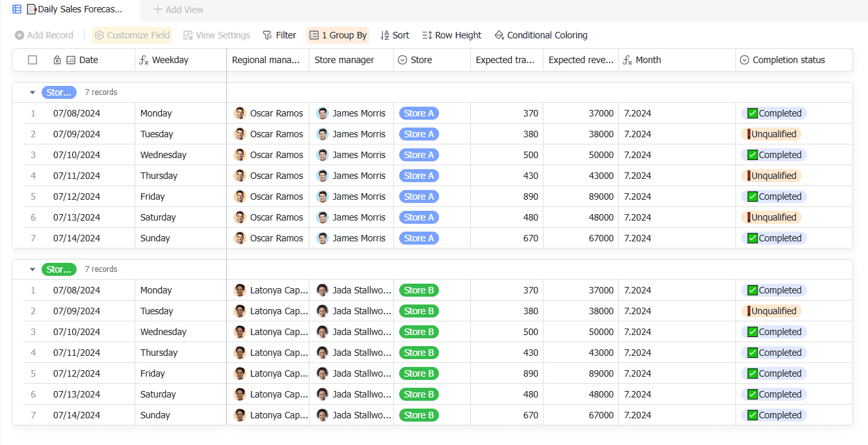Image resolution: width=868 pixels, height=445 pixels.
Task: Open the Filter options
Action: coord(280,35)
